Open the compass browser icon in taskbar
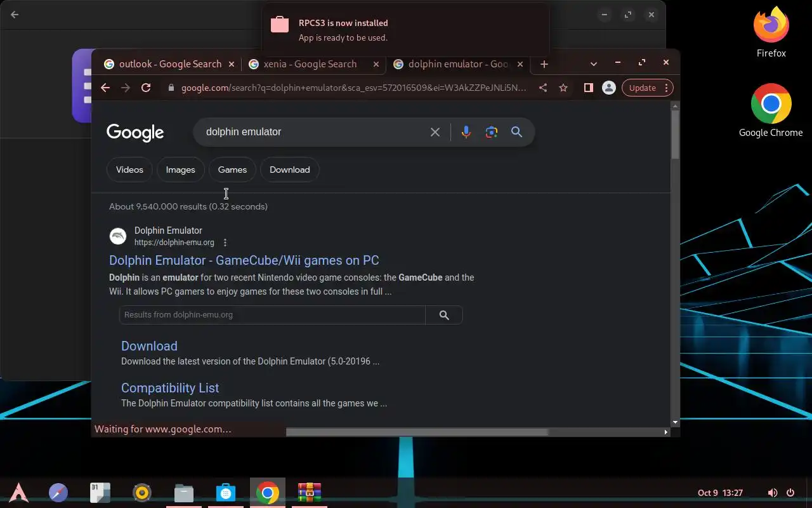 (58, 493)
